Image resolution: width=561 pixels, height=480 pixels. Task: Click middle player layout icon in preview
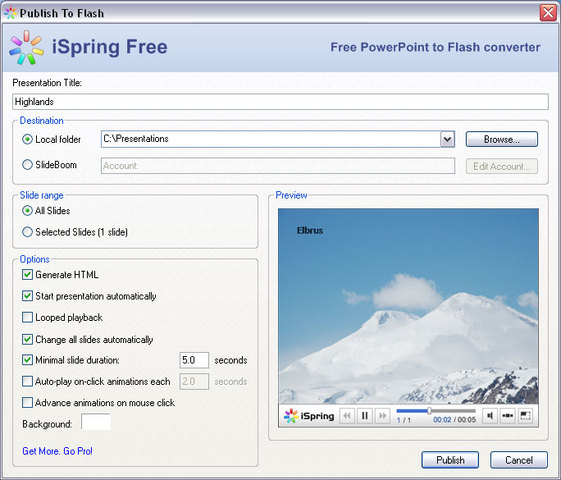(508, 416)
